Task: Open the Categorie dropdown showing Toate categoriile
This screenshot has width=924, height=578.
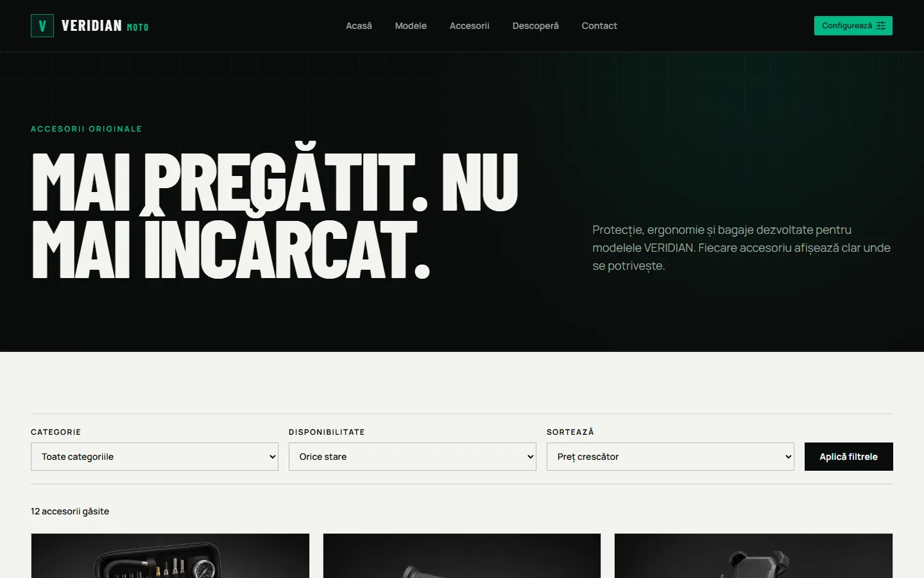Action: coord(155,457)
